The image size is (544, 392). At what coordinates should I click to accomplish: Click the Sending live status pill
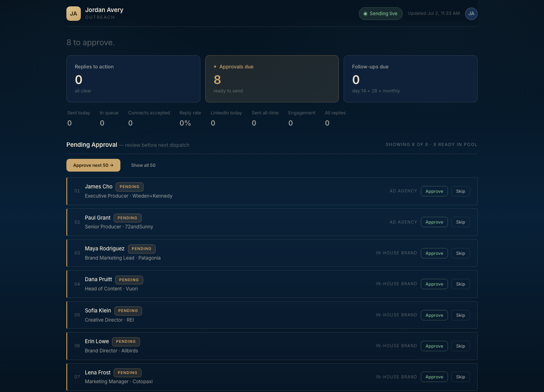coord(380,14)
